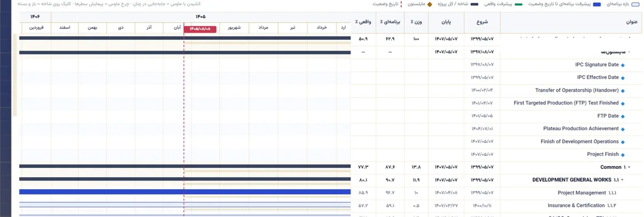Click the شهریور month header
Screen dimensions: 644x217
[x=234, y=27]
